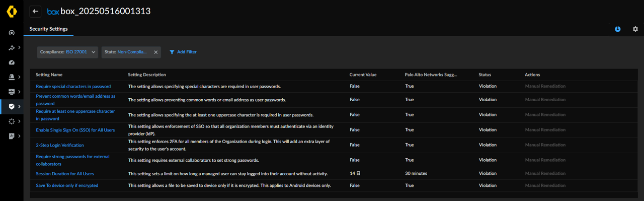This screenshot has width=644, height=201.
Task: Open Session Duration for All Users
Action: [65, 173]
